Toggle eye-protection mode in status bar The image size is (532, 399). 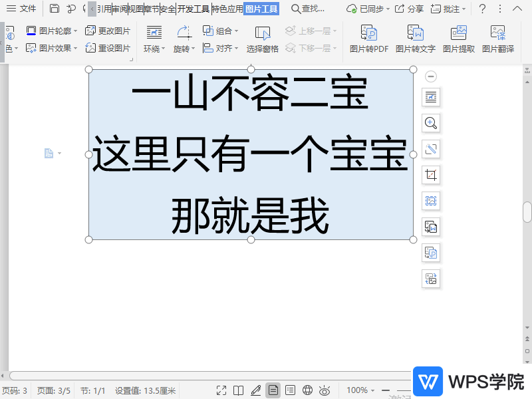(x=325, y=390)
